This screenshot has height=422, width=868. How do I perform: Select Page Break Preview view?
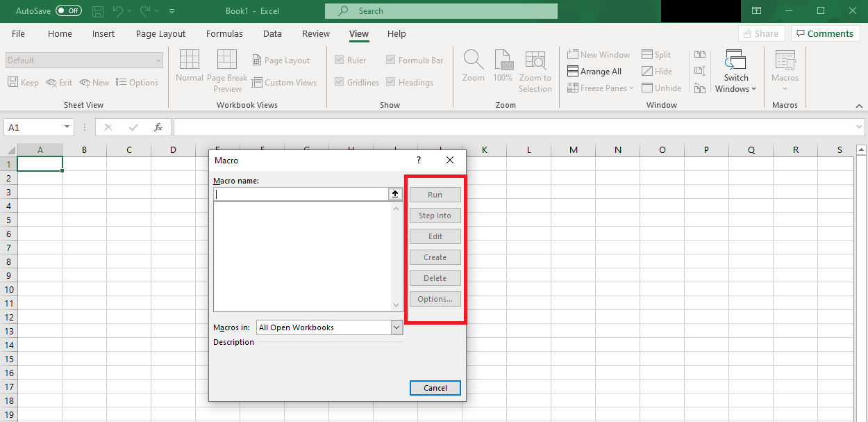[227, 71]
